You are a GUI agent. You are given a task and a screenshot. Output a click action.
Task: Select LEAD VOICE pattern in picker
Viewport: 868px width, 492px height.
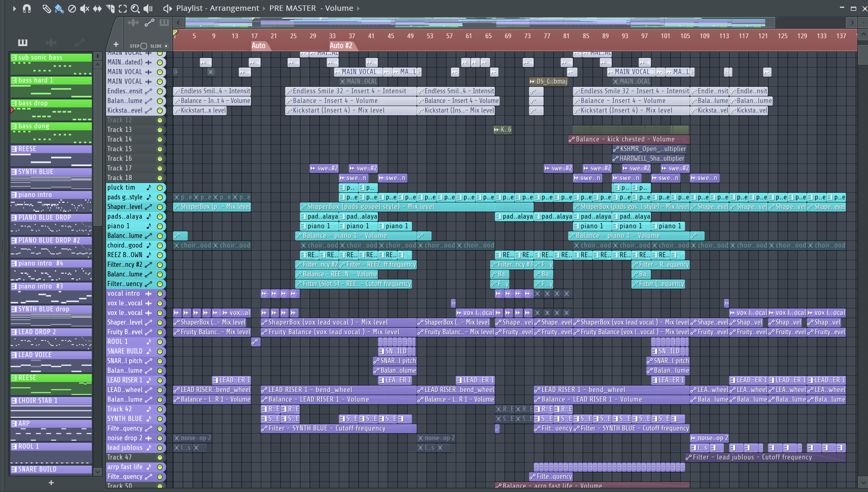point(51,362)
